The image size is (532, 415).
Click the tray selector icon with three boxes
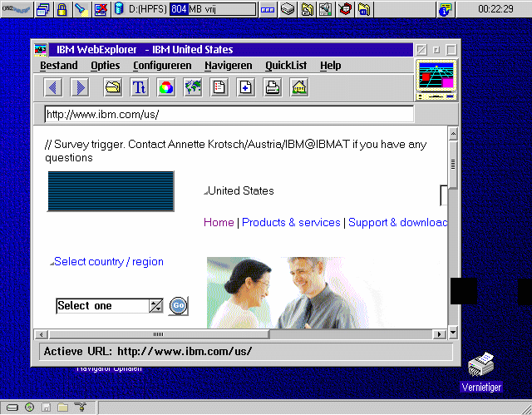click(268, 9)
